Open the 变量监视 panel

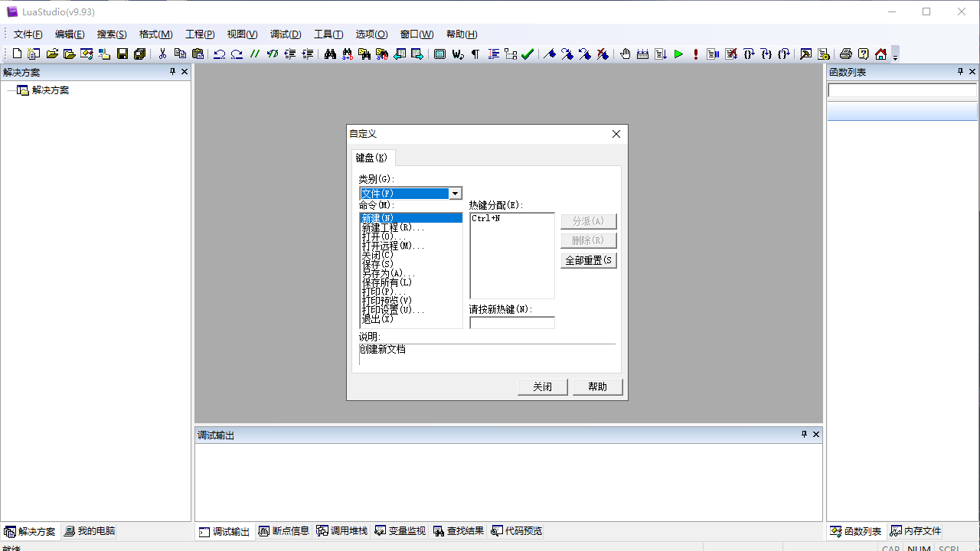[x=400, y=530]
